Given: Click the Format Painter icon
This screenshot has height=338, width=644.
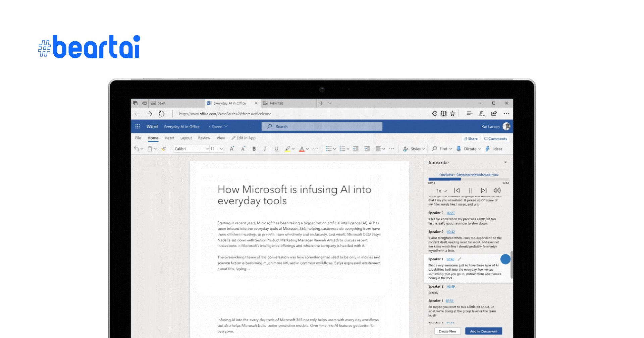Looking at the screenshot, I should (x=163, y=149).
